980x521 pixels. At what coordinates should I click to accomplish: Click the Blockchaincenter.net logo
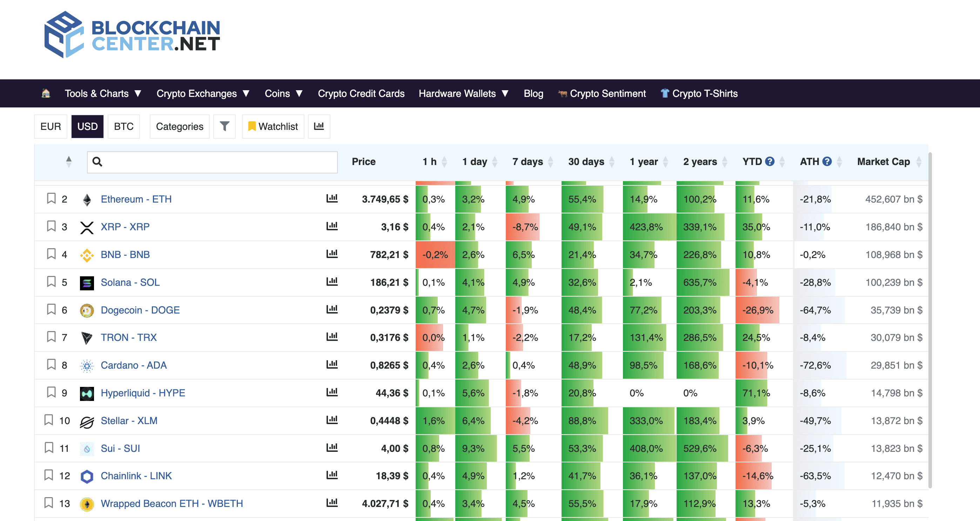[x=132, y=34]
